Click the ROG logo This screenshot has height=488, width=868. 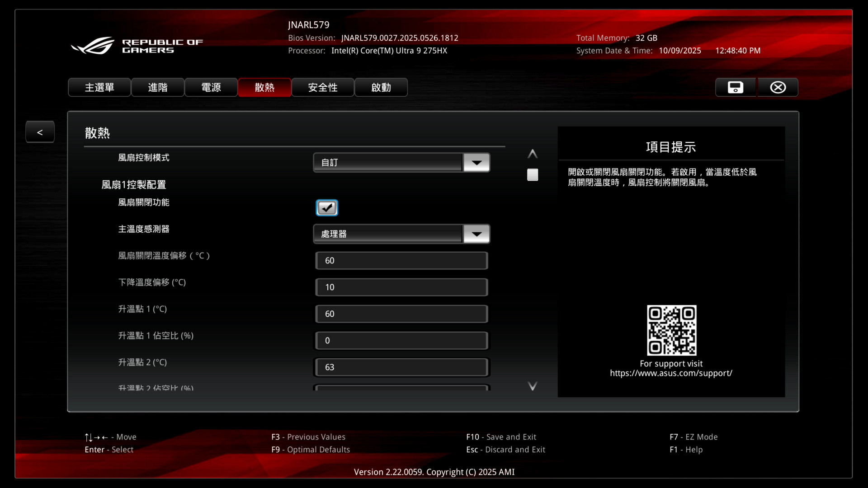(93, 46)
